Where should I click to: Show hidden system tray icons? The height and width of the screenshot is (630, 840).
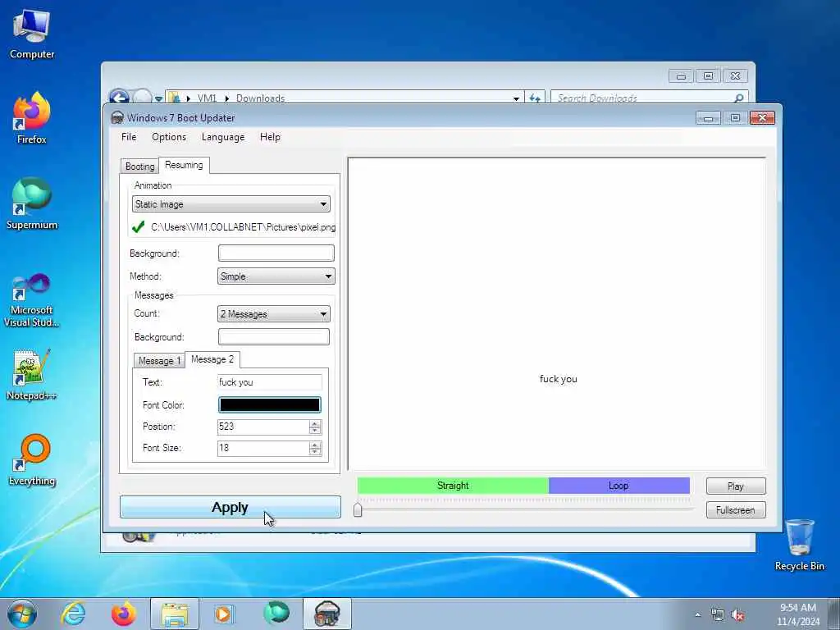tap(697, 615)
